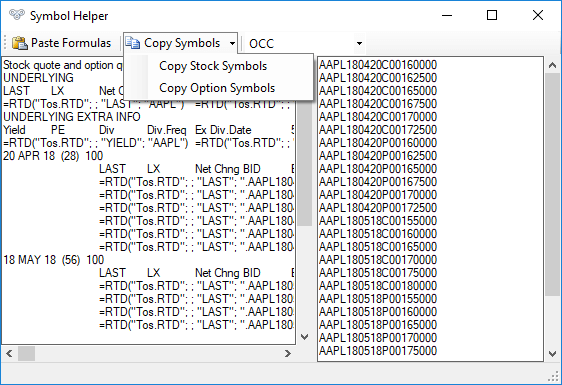
Task: Open the OCC format combo box arrow
Action: 359,43
